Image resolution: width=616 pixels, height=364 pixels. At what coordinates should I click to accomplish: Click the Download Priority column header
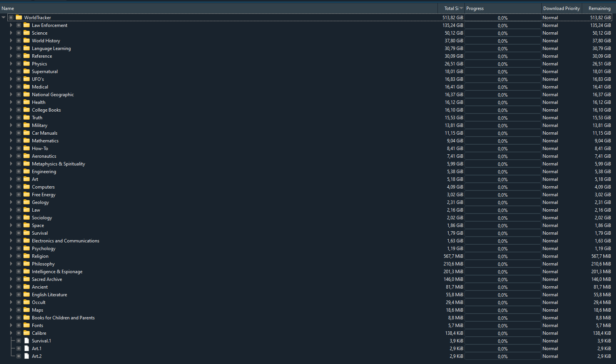click(561, 8)
